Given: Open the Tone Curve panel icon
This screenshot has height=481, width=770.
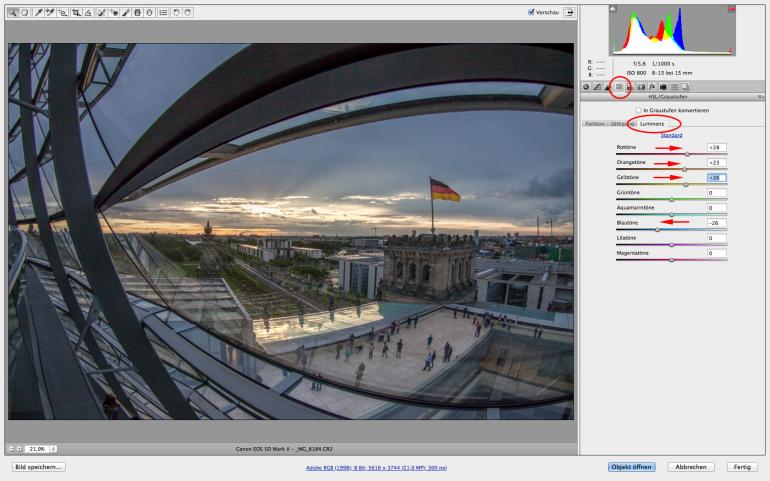Looking at the screenshot, I should point(597,87).
